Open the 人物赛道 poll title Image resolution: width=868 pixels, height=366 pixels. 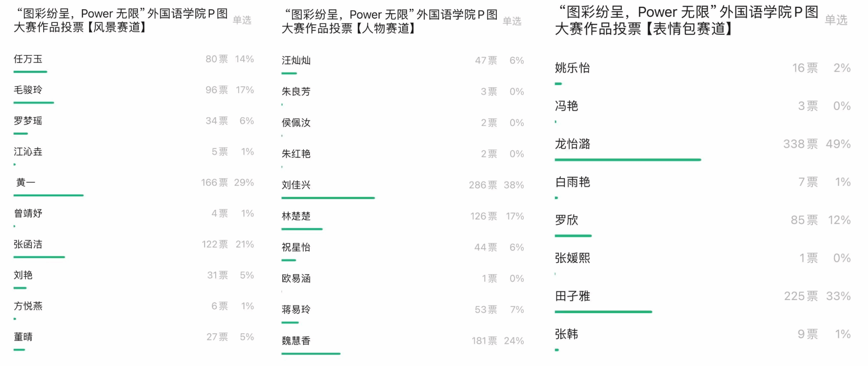pos(389,21)
